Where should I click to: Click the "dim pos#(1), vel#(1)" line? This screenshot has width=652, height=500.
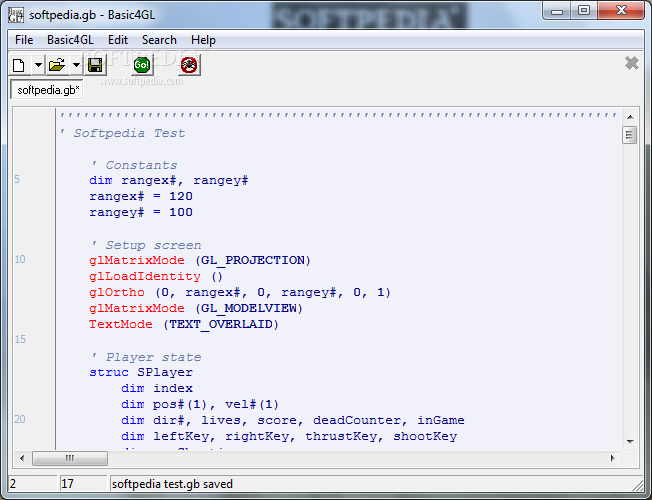click(200, 404)
